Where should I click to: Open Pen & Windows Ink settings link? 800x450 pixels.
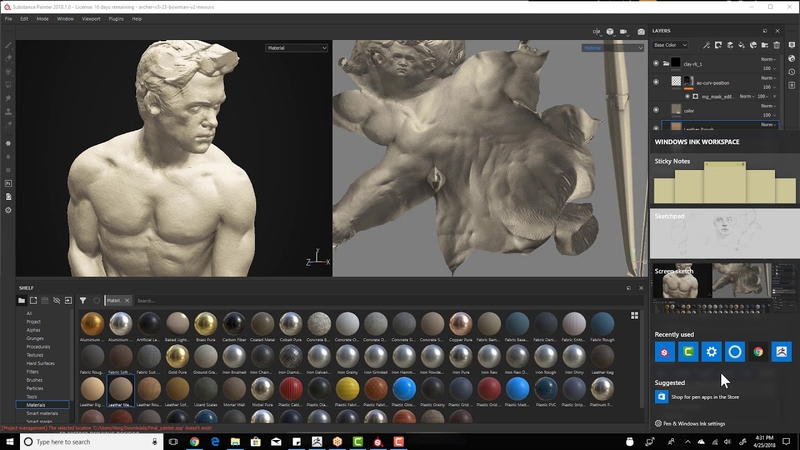pyautogui.click(x=690, y=423)
